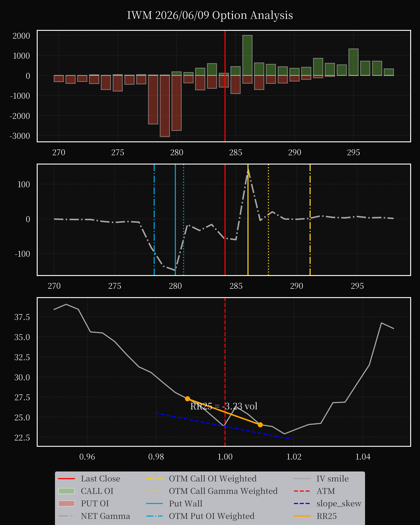Click the 100 y-axis label on gamma chart
Viewport: 420px width, 525px height.
[24, 184]
